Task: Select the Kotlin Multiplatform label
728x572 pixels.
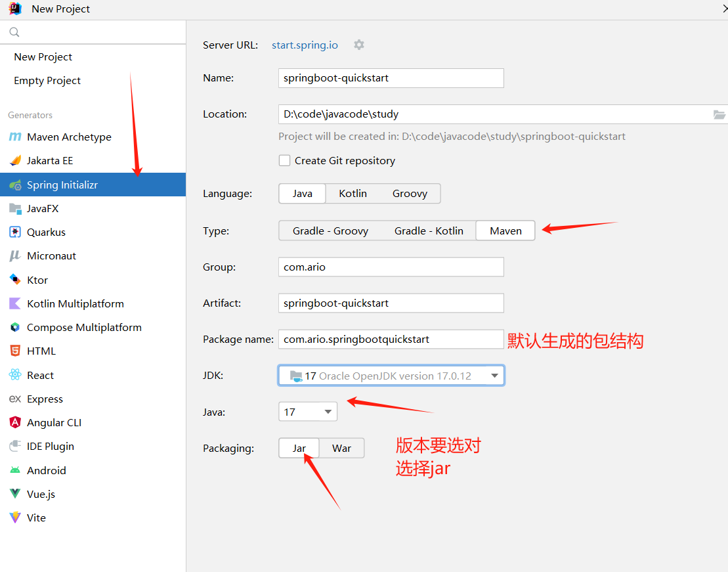Action: coord(75,303)
